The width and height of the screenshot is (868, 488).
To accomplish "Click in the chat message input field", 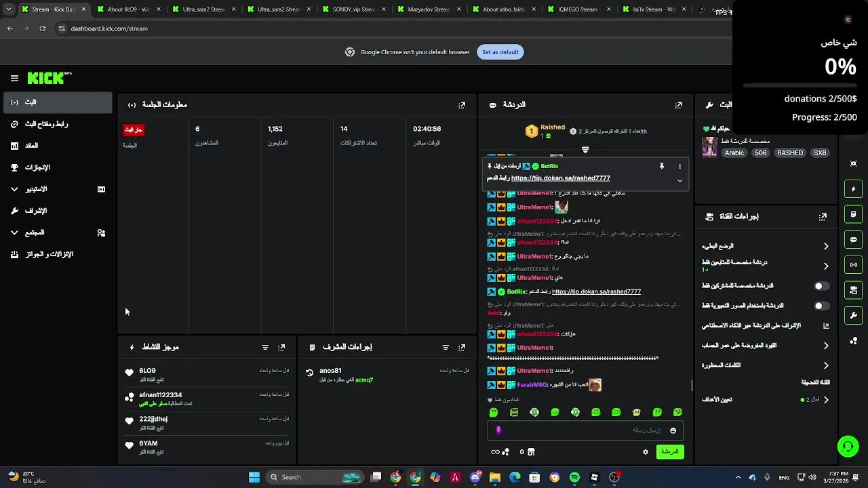I will point(585,430).
